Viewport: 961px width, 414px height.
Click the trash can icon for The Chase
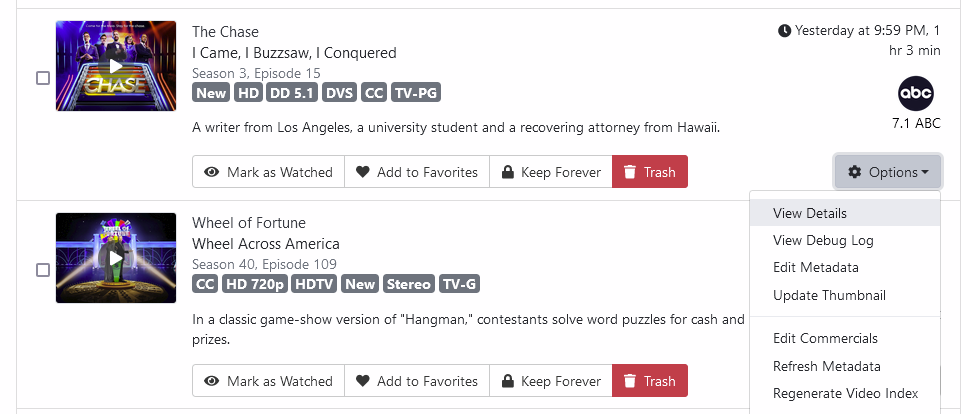coord(630,172)
